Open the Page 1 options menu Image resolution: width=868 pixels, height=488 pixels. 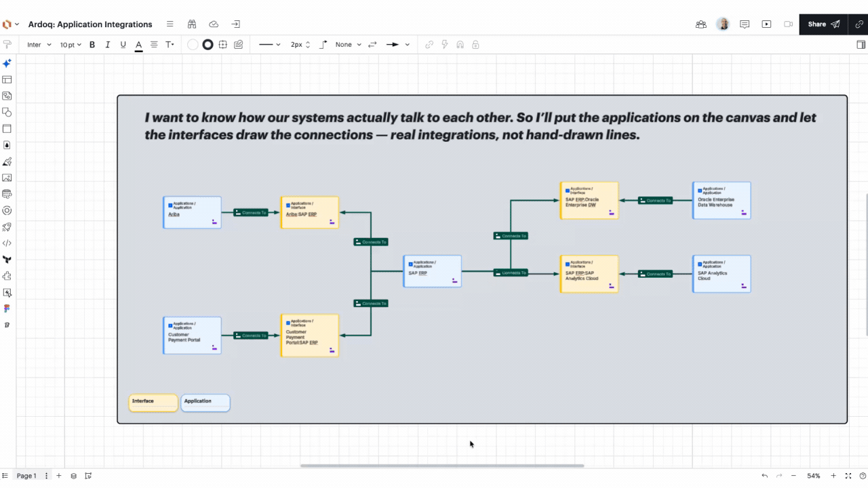[47, 476]
